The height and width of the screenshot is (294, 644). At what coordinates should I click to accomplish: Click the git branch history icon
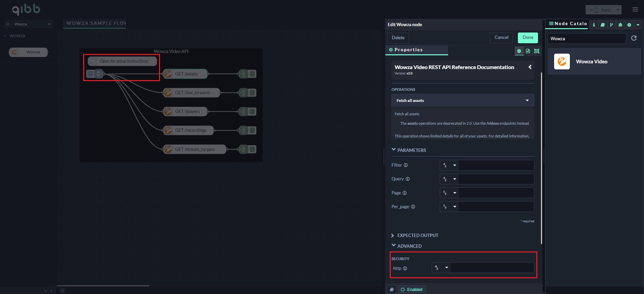point(611,25)
